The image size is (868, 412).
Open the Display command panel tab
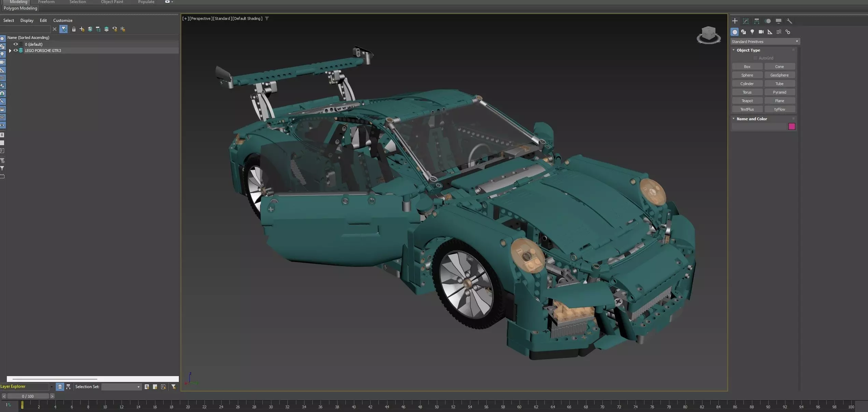[x=779, y=21]
